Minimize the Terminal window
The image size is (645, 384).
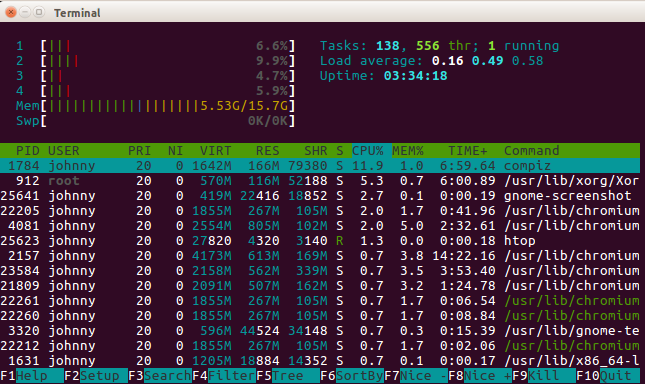(25, 12)
